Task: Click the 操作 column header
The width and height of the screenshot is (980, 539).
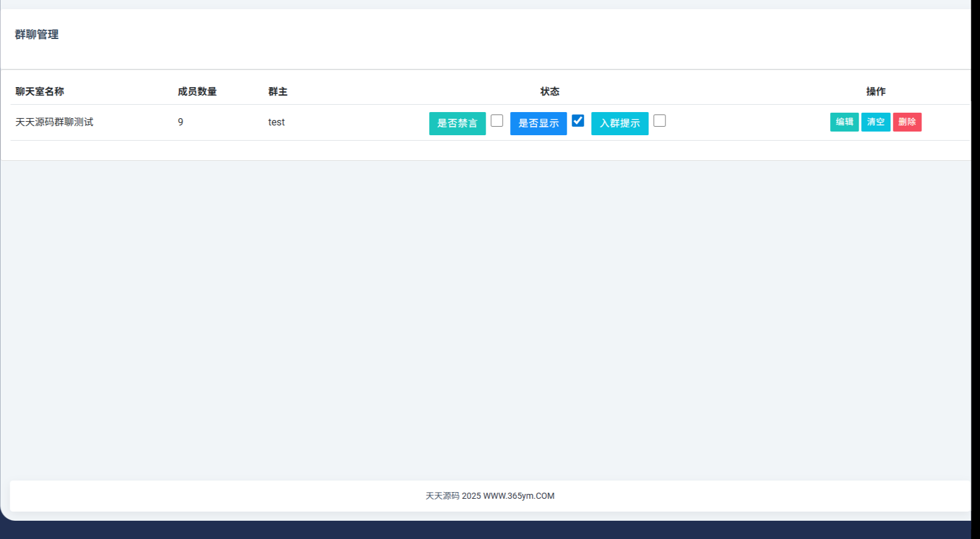Action: [x=876, y=91]
